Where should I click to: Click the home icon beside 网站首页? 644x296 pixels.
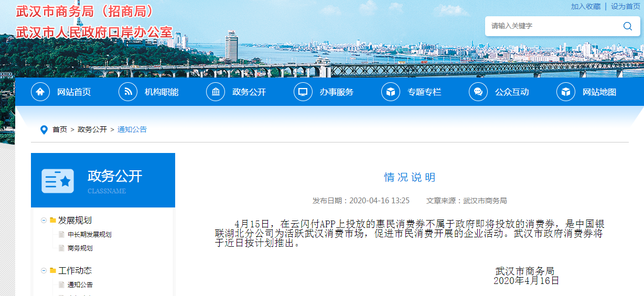(40, 92)
